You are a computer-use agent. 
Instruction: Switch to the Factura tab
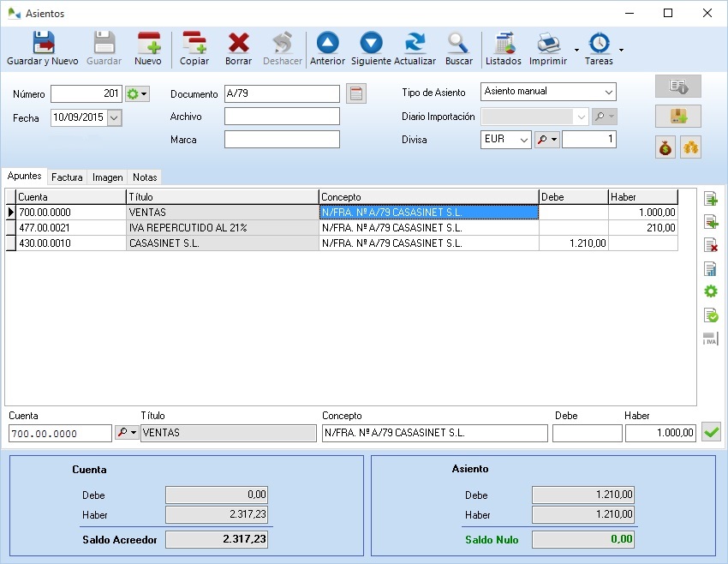click(67, 177)
